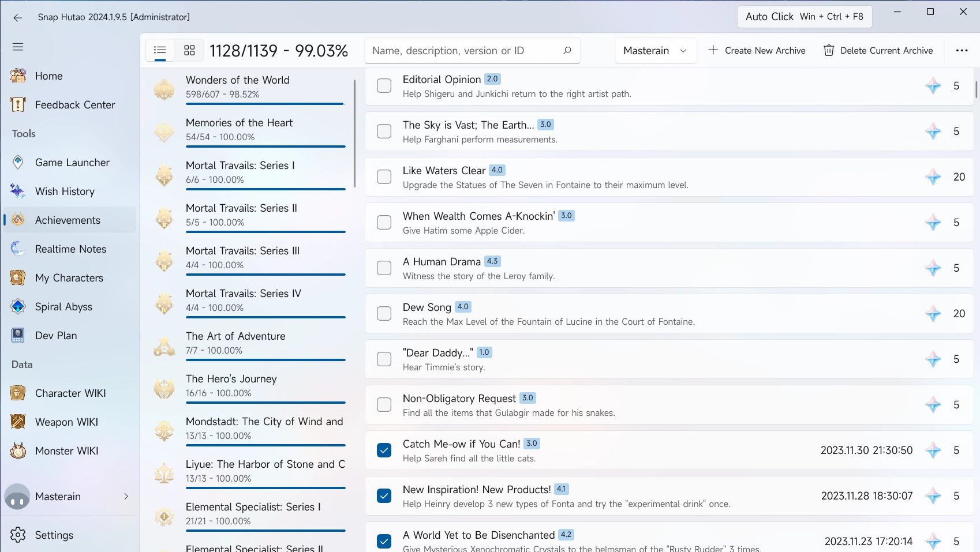Click the 2023.11.30 21:30:50 timestamp
980x552 pixels.
(867, 450)
